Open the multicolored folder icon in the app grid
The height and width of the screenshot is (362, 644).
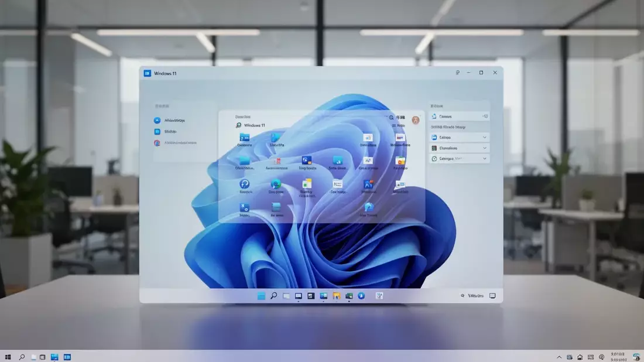[400, 160]
